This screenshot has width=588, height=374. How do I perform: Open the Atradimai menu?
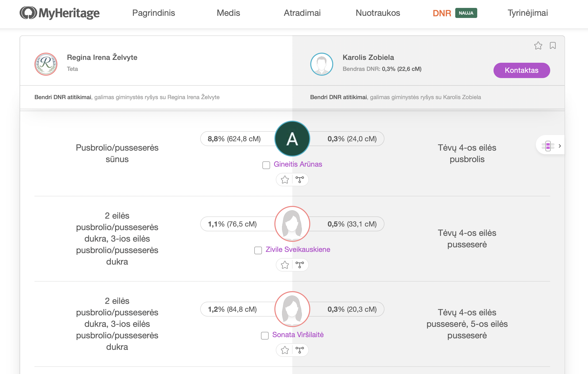tap(302, 13)
